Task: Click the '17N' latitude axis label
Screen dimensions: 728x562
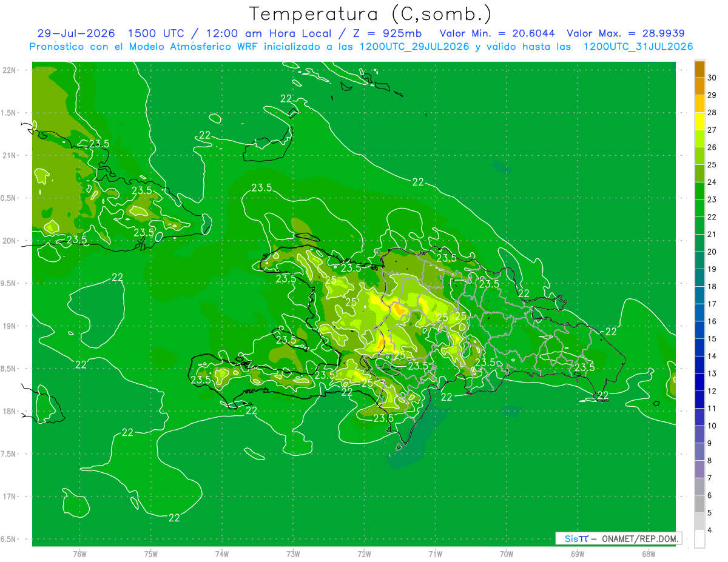Action: click(9, 497)
